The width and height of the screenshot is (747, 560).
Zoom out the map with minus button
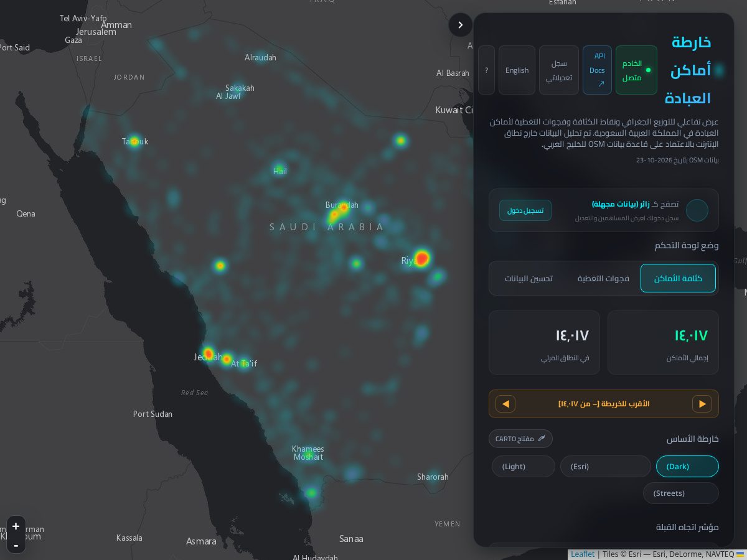pyautogui.click(x=16, y=545)
